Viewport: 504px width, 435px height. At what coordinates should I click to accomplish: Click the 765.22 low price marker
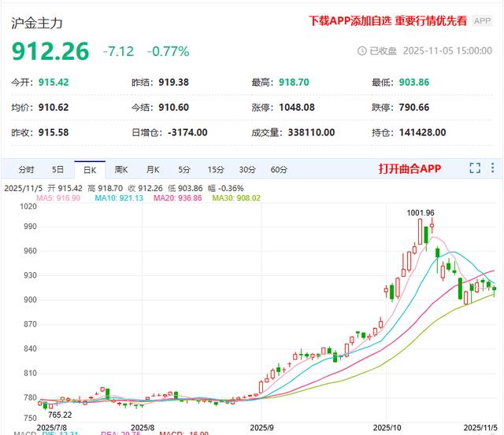click(x=60, y=415)
